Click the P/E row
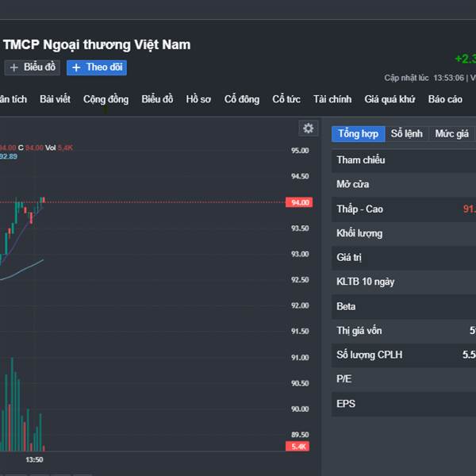Viewport: 476px width, 476px height. point(404,379)
